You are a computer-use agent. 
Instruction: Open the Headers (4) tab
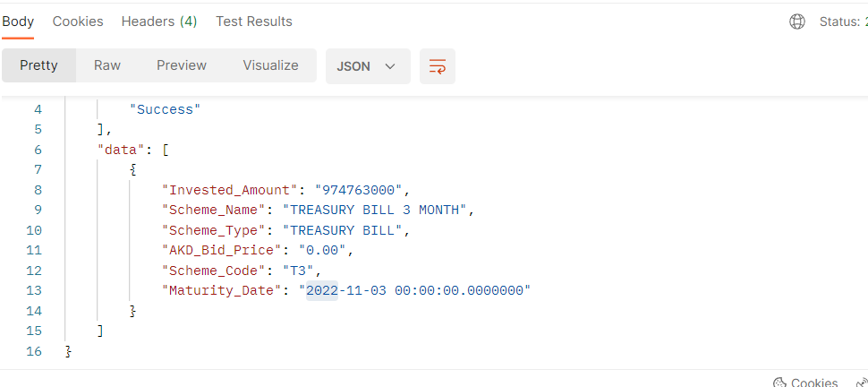tap(159, 21)
